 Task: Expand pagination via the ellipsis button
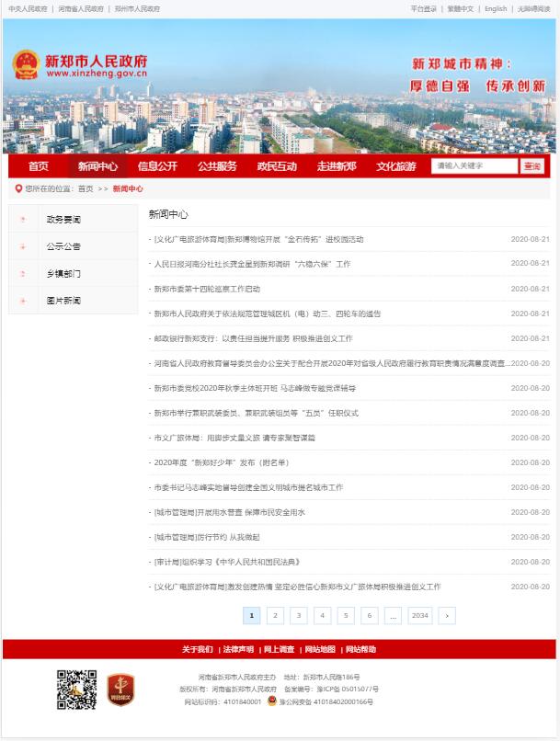point(394,616)
